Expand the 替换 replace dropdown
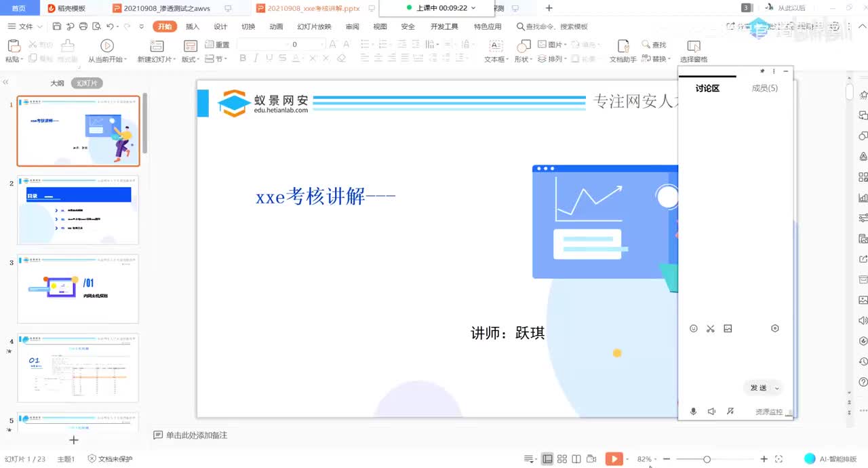The image size is (868, 468). click(656, 59)
